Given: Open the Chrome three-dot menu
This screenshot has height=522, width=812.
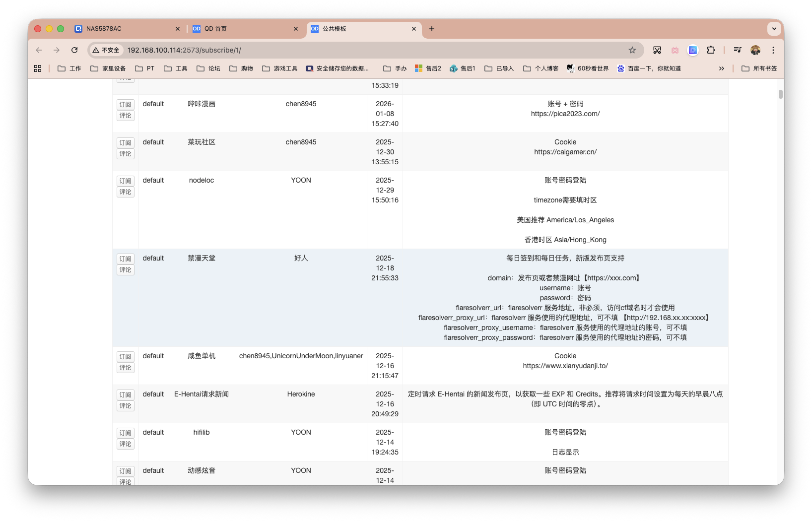Looking at the screenshot, I should 773,50.
